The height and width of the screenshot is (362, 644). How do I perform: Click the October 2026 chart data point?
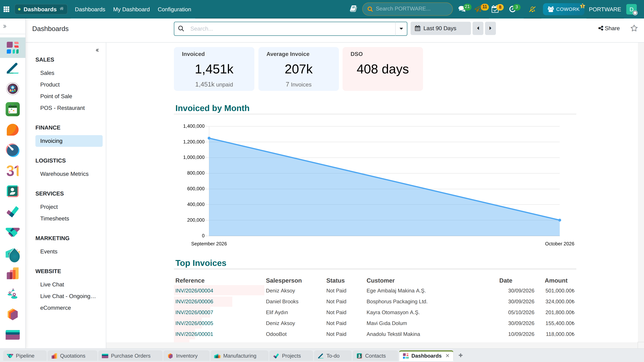(x=560, y=220)
